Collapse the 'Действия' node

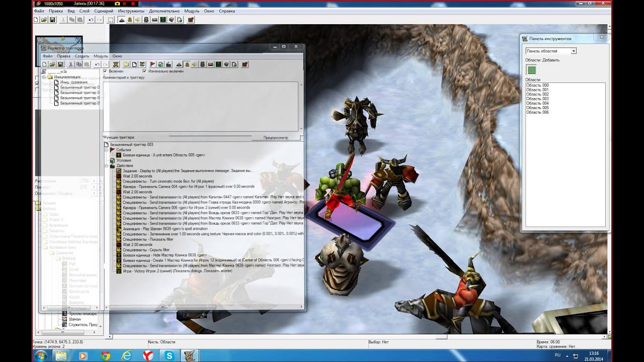[x=106, y=166]
